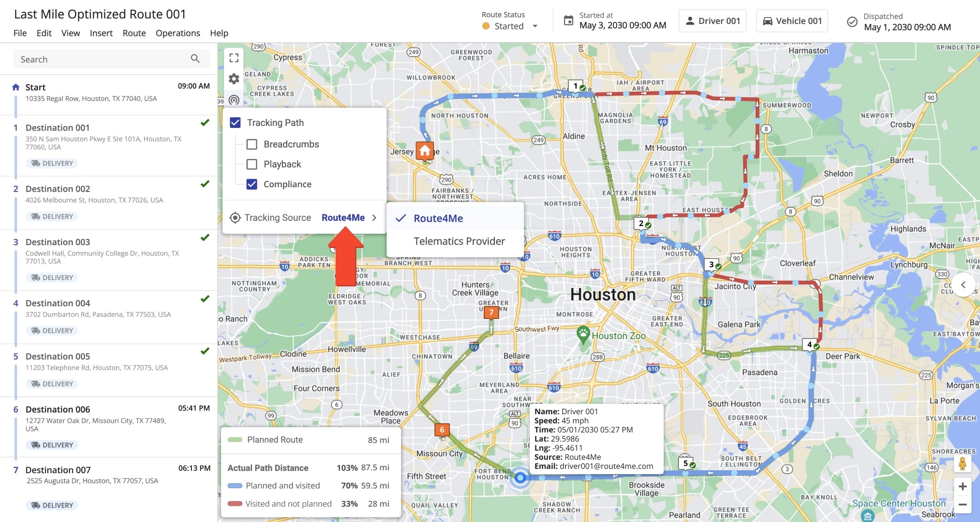The image size is (980, 522).
Task: Click the green Planned Route color swatch
Action: tap(235, 439)
